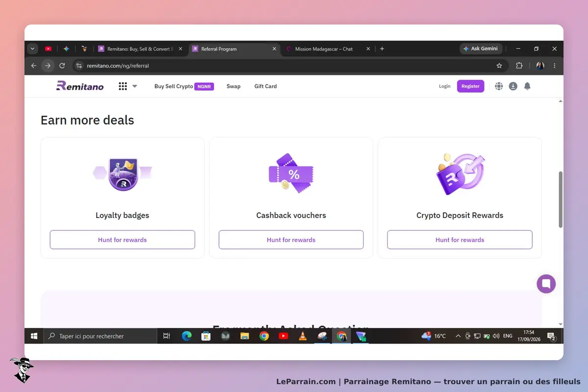Show hidden system tray icons

click(458, 336)
